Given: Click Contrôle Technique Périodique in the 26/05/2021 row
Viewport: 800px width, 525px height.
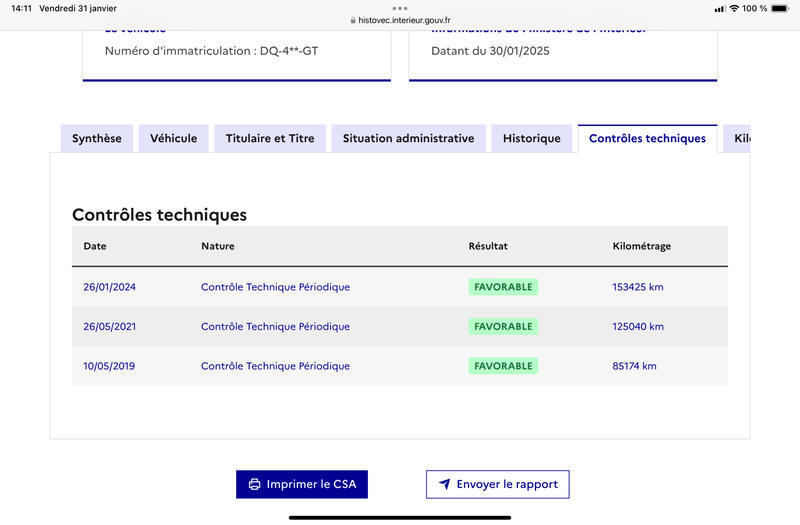Looking at the screenshot, I should coord(275,327).
